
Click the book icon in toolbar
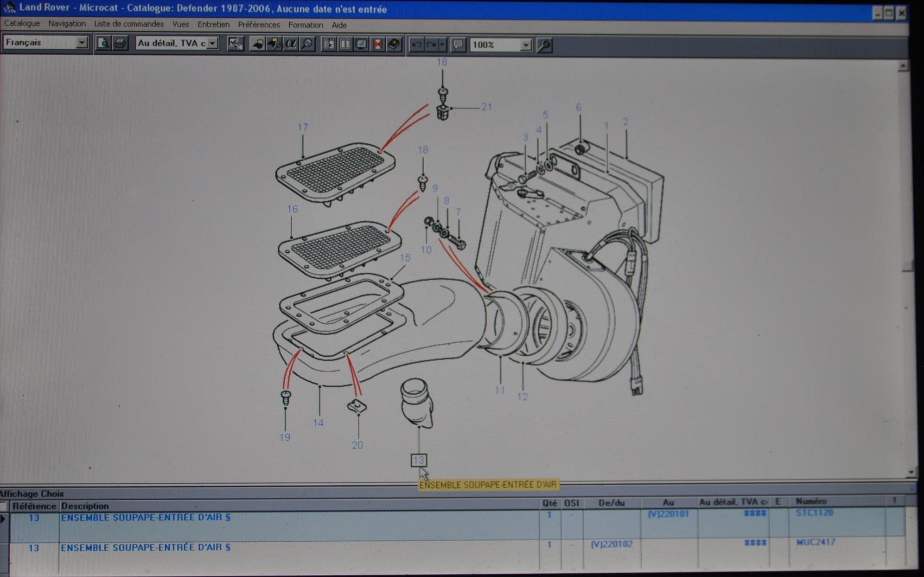(x=394, y=44)
